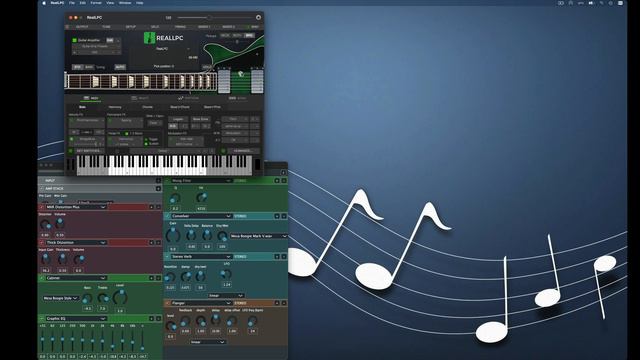640x360 pixels.
Task: Click the Bass Zone button
Action: tap(200, 119)
